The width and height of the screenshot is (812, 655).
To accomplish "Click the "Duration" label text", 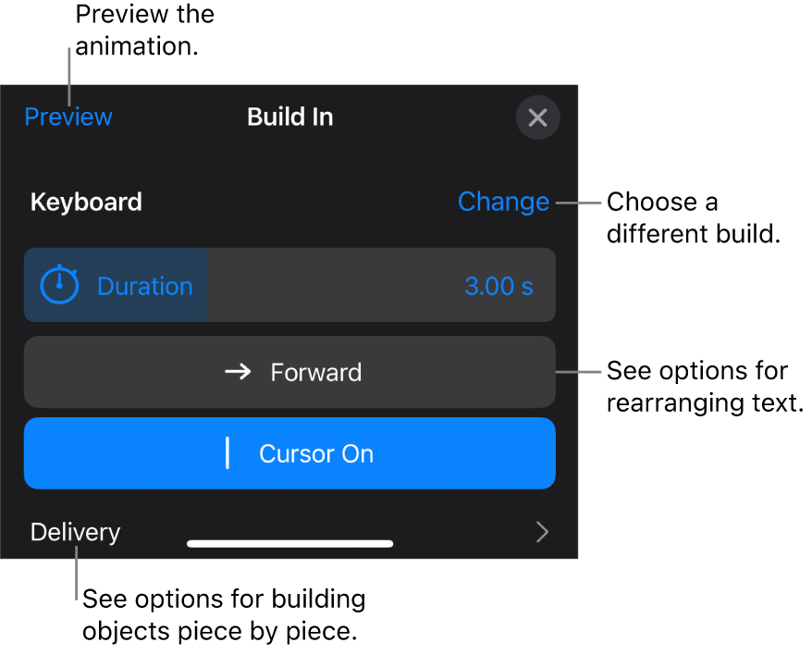I will click(x=145, y=286).
